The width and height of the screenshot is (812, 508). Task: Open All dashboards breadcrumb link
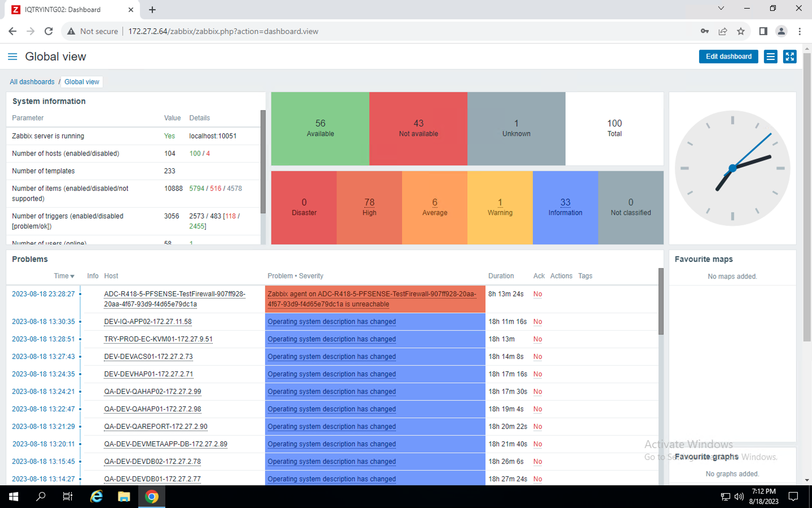pos(32,82)
